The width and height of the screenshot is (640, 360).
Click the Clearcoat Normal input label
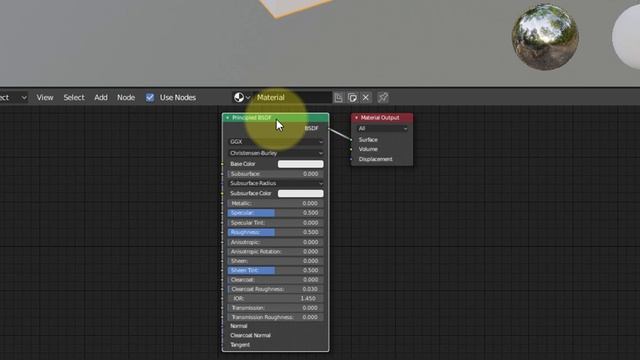tap(250, 336)
